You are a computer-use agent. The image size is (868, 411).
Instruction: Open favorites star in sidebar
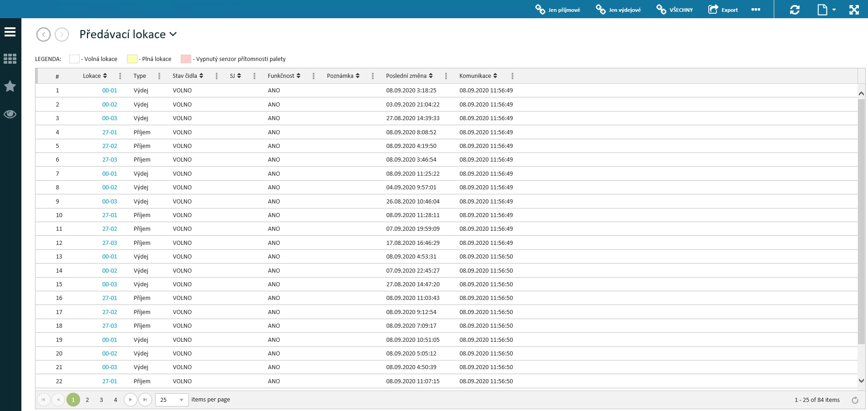pos(10,86)
